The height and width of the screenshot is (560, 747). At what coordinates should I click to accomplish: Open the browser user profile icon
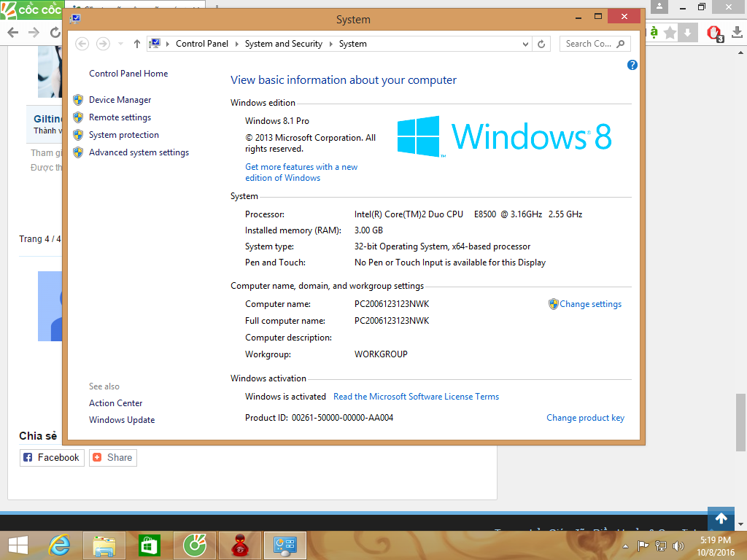(659, 7)
